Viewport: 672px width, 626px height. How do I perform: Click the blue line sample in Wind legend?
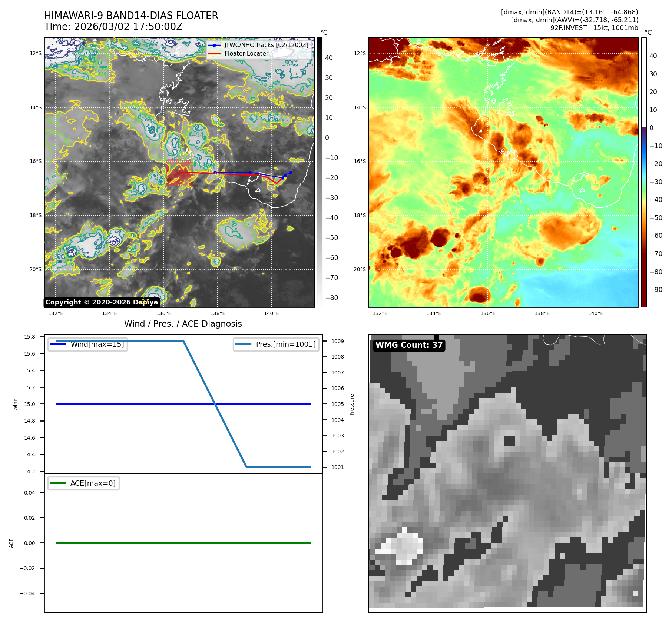coord(58,344)
